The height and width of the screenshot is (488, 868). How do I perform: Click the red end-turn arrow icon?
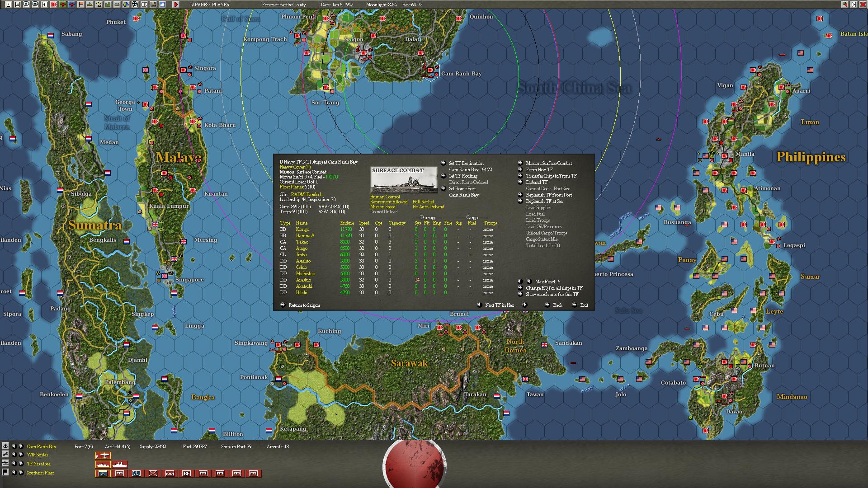point(176,5)
